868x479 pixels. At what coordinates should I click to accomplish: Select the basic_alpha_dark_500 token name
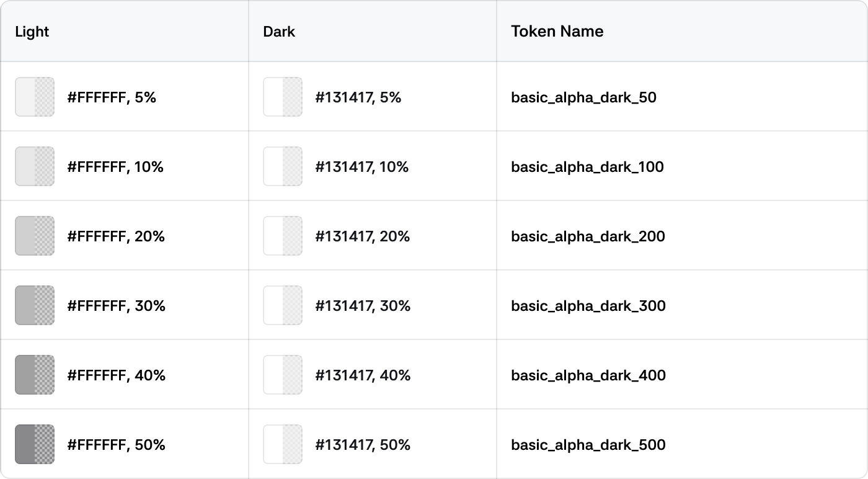pyautogui.click(x=588, y=445)
